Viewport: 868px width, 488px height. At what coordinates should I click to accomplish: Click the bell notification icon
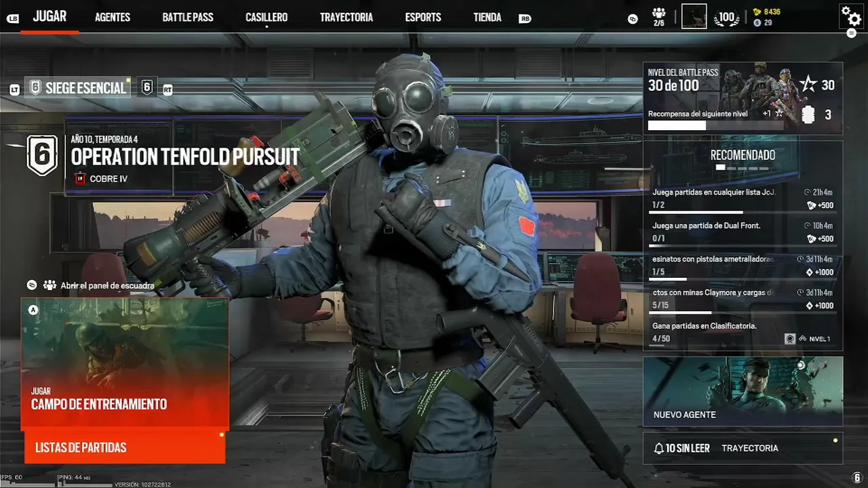pos(658,448)
